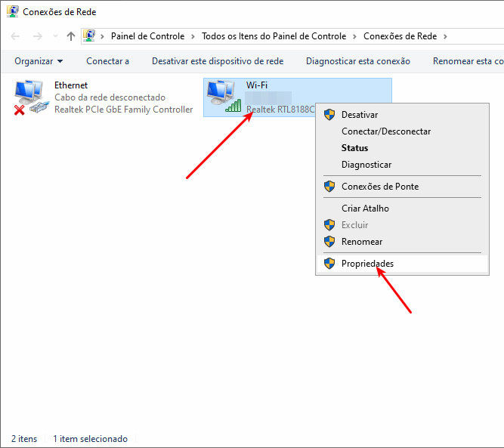
Task: Click Desativar este dispositivo de rede
Action: point(218,61)
